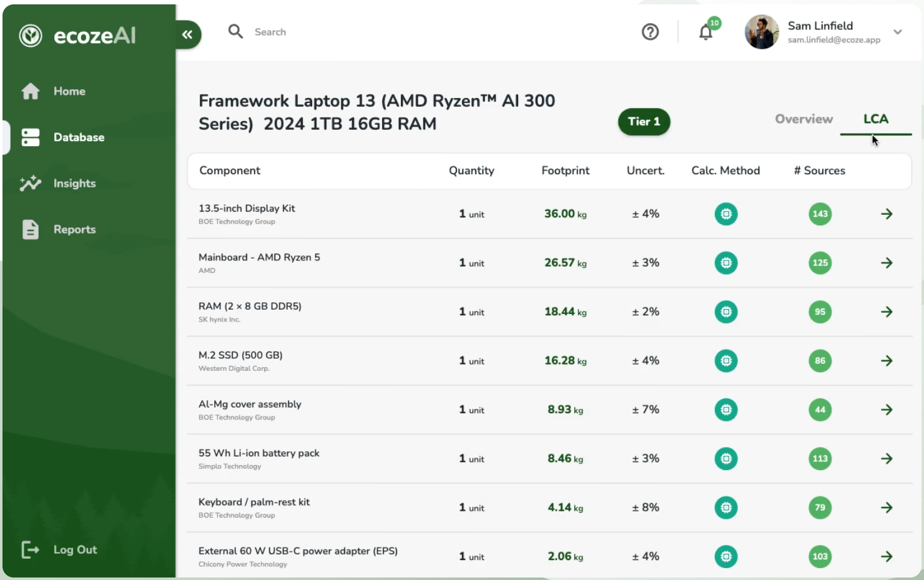This screenshot has width=924, height=580.
Task: Click Sam Linfield's profile picture
Action: tap(762, 32)
